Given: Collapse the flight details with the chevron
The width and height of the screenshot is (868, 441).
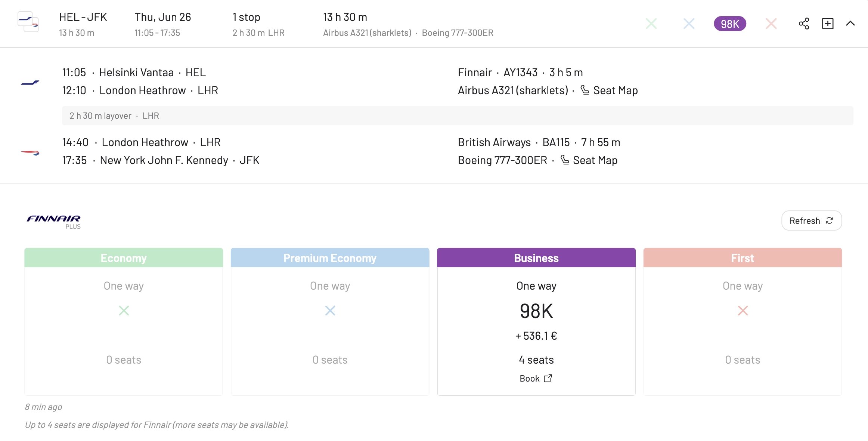Looking at the screenshot, I should click(850, 24).
